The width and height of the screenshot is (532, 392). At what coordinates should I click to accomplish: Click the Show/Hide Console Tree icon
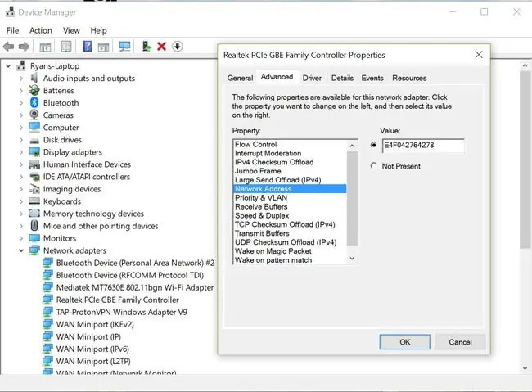tap(45, 47)
